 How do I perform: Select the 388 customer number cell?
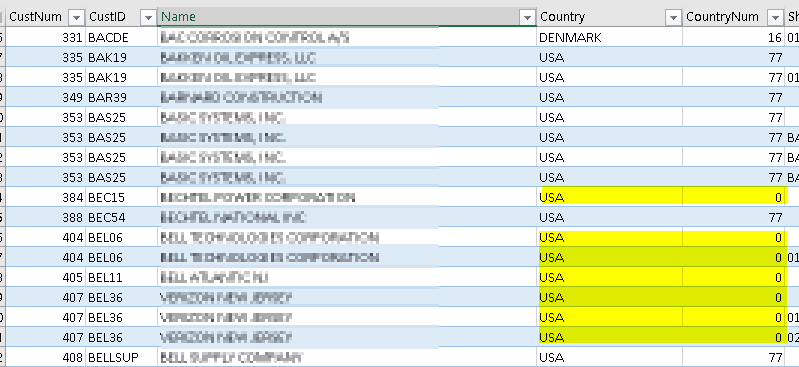coord(45,217)
